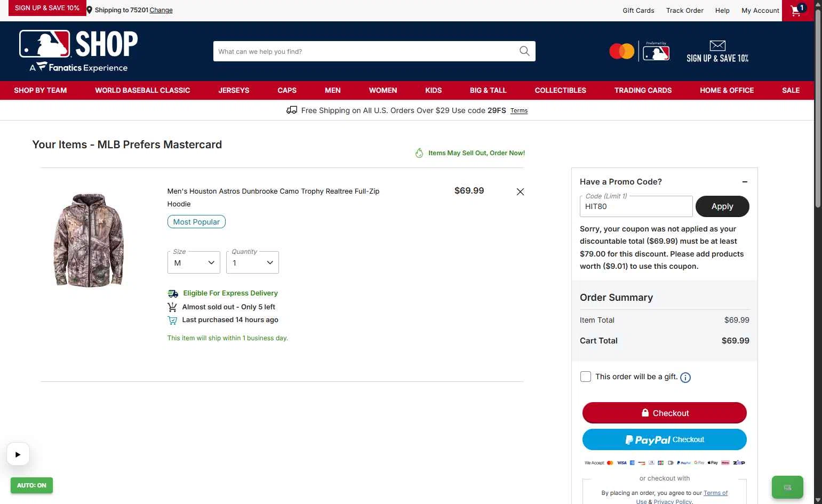Open the Quantity dropdown
Viewport: 822px width, 504px height.
click(252, 262)
